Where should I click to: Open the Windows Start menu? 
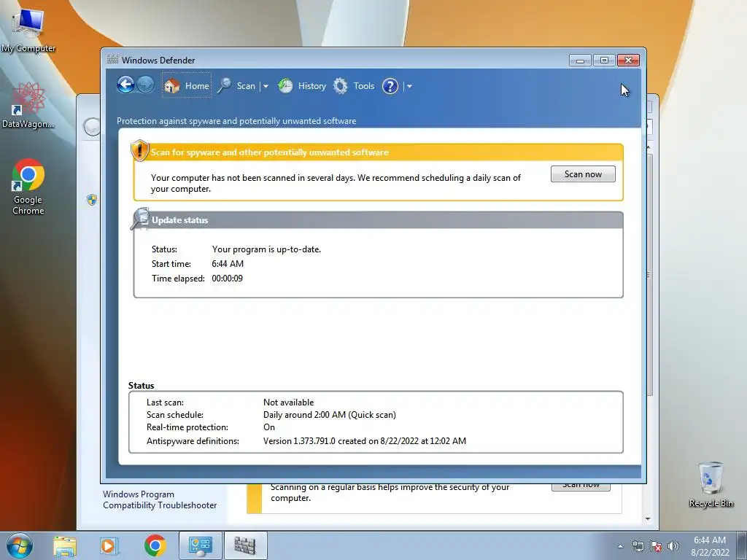click(x=20, y=545)
